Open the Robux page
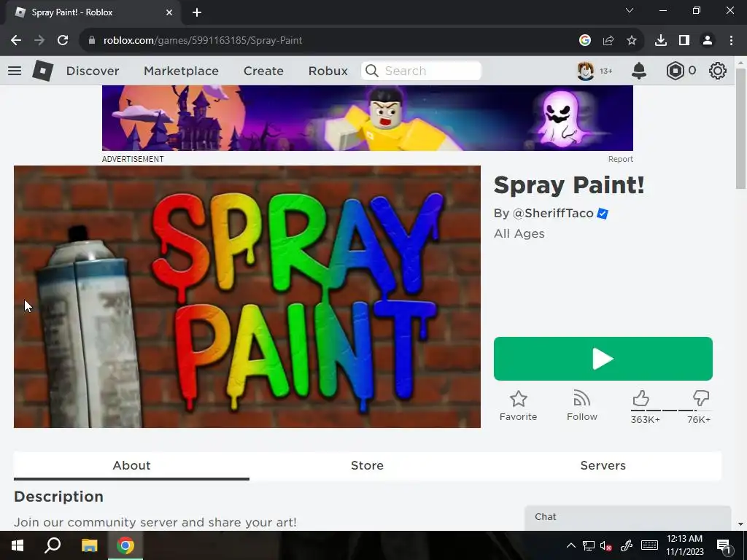 coord(328,71)
